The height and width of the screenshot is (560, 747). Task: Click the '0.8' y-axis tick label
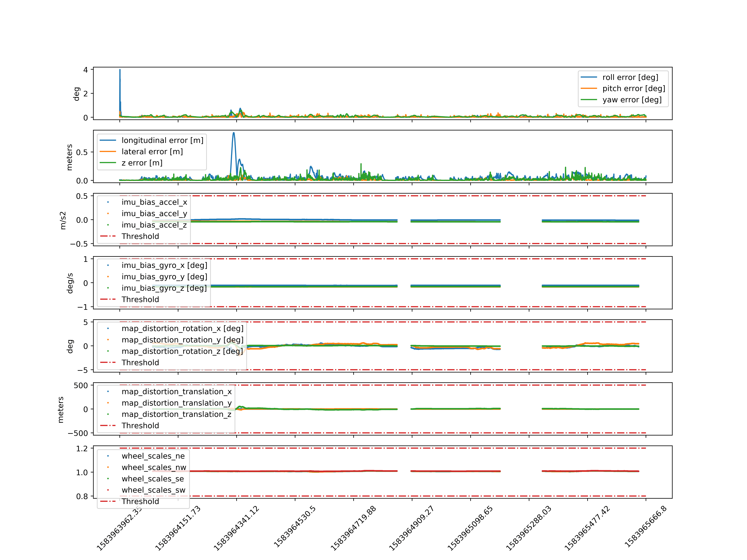click(82, 496)
